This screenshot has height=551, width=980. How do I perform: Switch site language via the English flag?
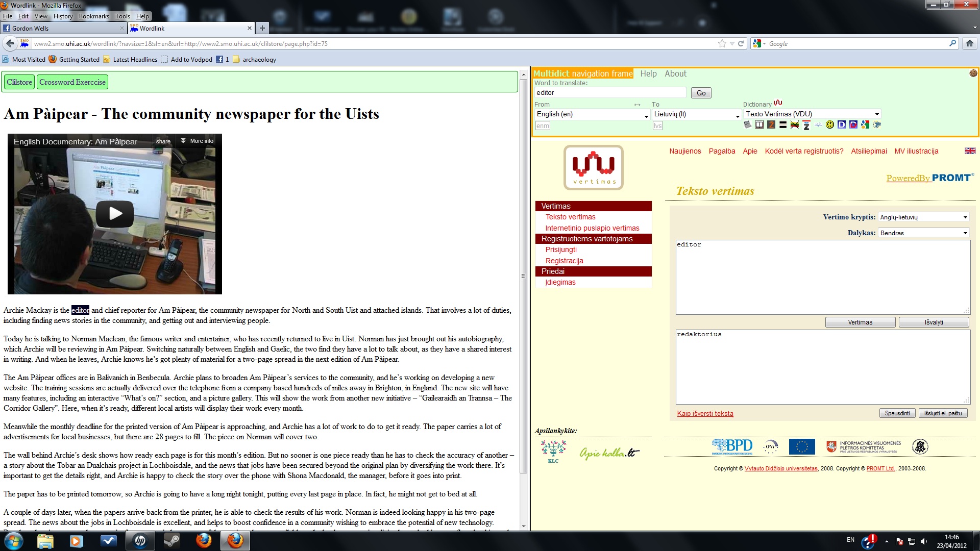click(969, 151)
